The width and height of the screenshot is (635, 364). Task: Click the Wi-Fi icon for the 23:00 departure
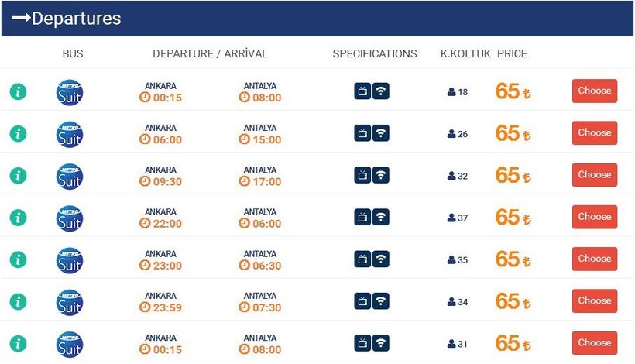381,259
